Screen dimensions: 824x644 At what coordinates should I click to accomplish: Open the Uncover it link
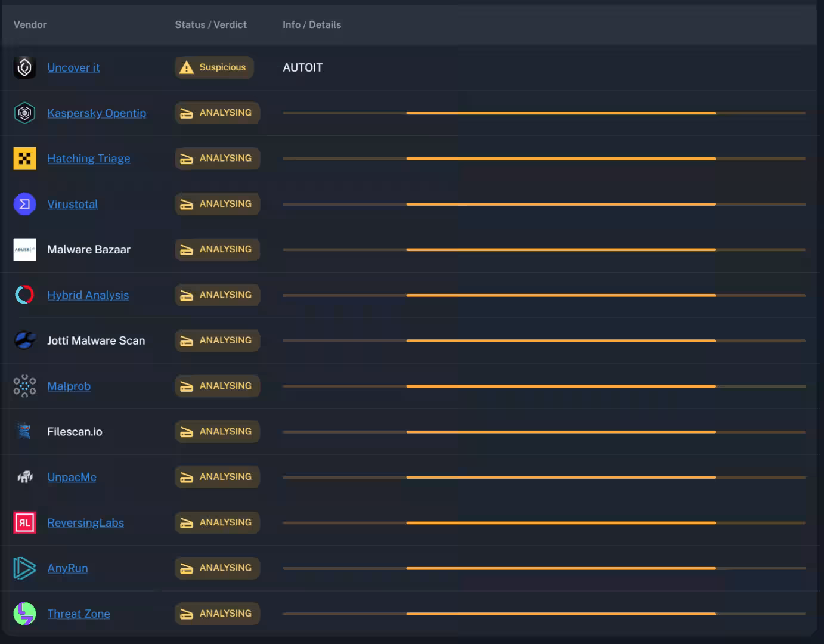73,67
